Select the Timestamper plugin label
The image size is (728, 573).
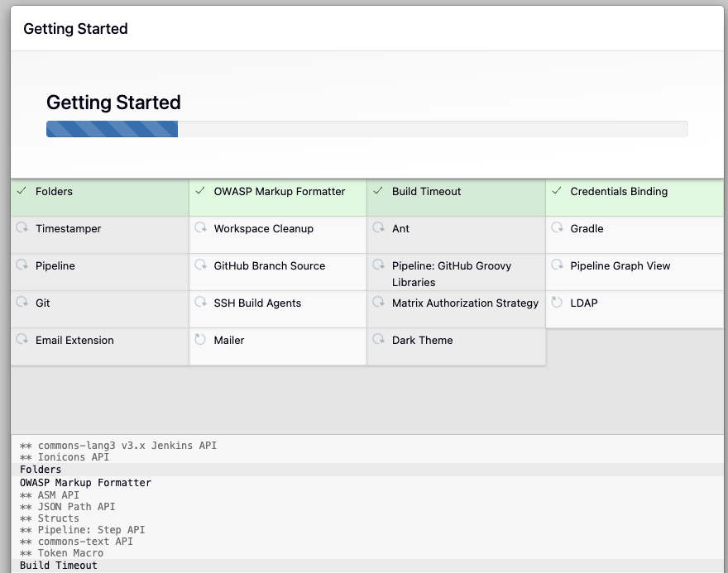click(x=68, y=228)
